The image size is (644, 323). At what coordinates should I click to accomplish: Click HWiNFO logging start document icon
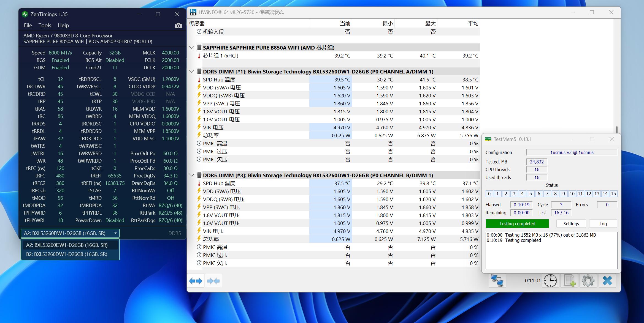[x=569, y=281]
